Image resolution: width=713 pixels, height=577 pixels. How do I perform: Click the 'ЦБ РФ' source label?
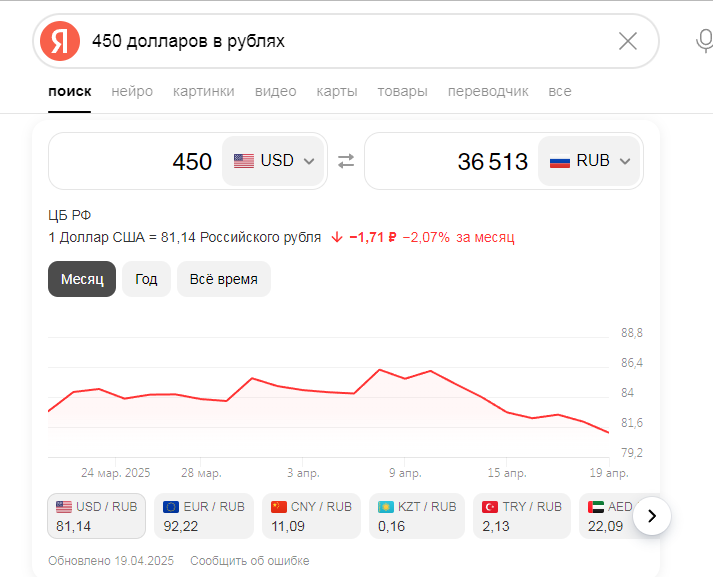click(x=70, y=215)
